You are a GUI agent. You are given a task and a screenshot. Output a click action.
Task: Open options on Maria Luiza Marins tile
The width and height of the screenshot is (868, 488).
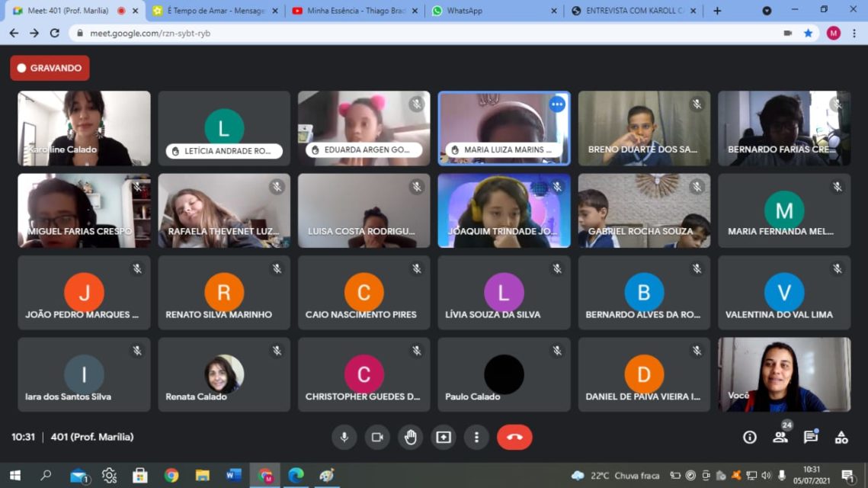tap(557, 104)
